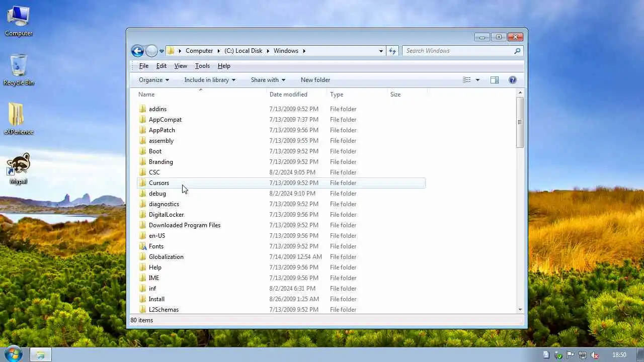
Task: Select the AppPatch folder icon
Action: pyautogui.click(x=142, y=130)
